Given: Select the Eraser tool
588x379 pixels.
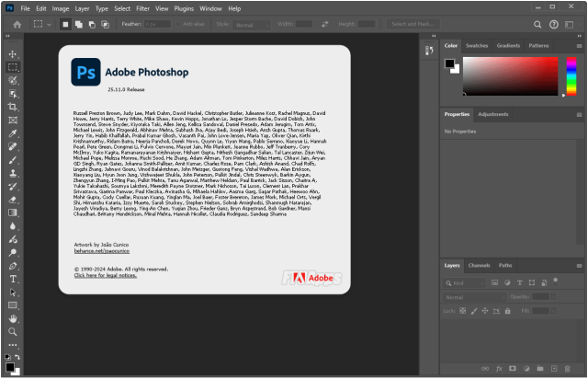Looking at the screenshot, I should coord(13,200).
